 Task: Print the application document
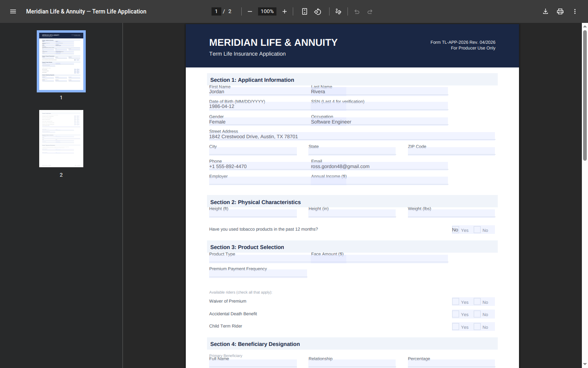[x=560, y=11]
